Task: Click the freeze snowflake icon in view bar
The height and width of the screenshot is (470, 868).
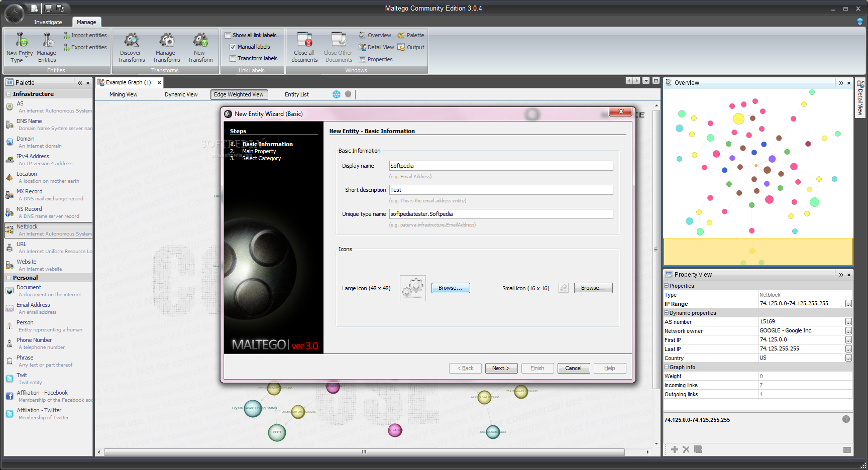Action: pyautogui.click(x=337, y=94)
